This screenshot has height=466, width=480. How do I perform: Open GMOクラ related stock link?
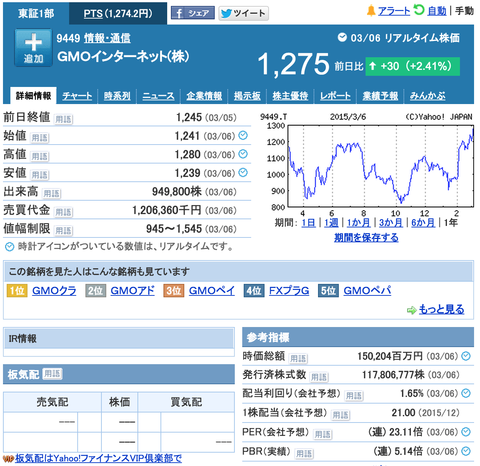click(x=54, y=291)
